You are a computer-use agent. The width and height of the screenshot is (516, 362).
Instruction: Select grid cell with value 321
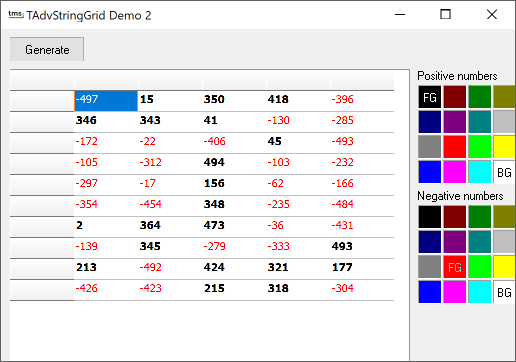click(298, 269)
